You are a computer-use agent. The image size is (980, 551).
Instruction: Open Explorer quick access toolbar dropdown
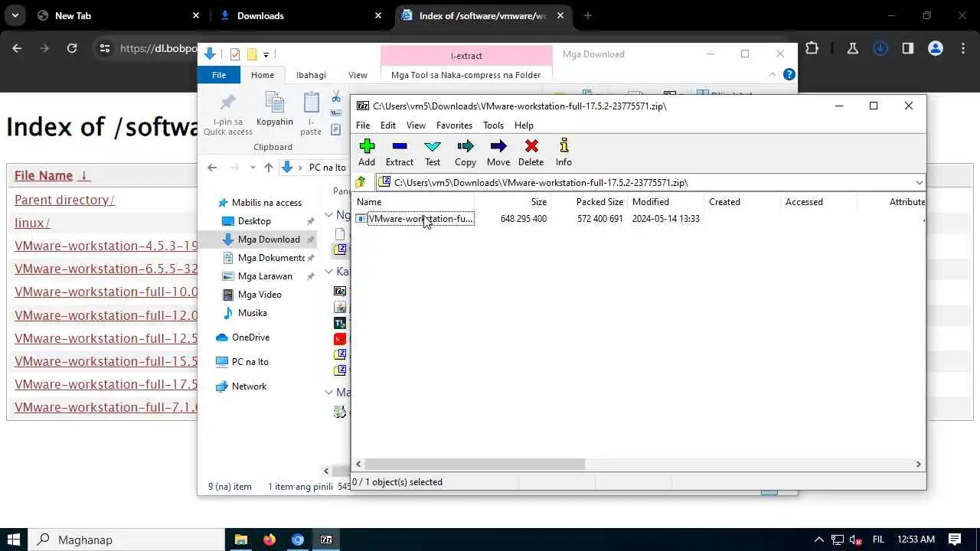click(266, 54)
